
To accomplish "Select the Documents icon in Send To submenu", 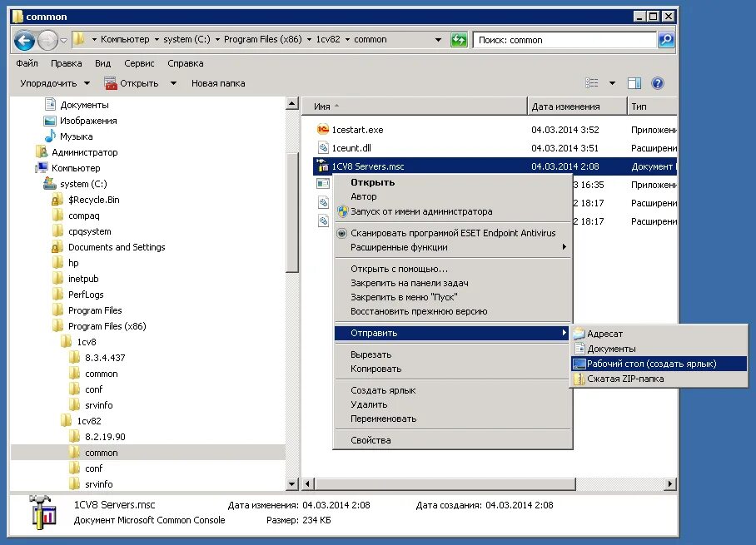I will point(579,349).
